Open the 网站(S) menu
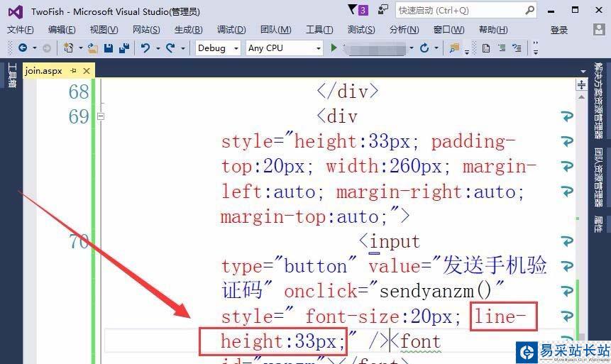 [146, 30]
